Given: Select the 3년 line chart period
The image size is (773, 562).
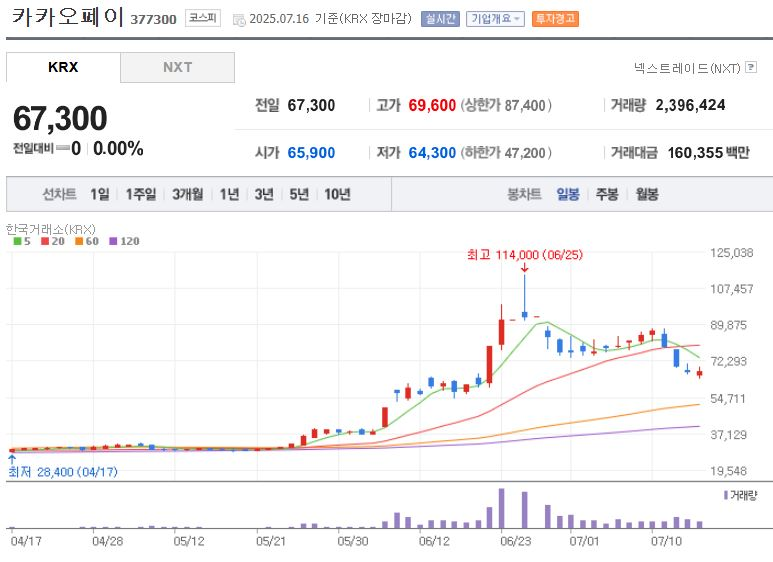Looking at the screenshot, I should point(264,194).
